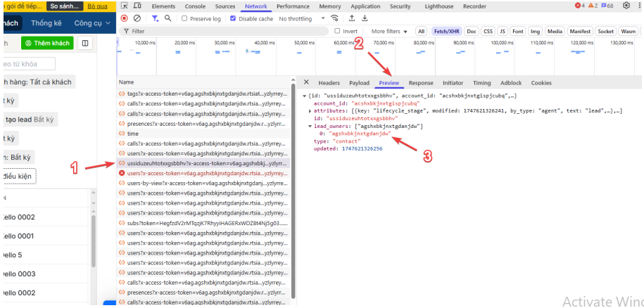The width and height of the screenshot is (644, 308).
Task: Click the import HAR upload icon
Action: [352, 18]
